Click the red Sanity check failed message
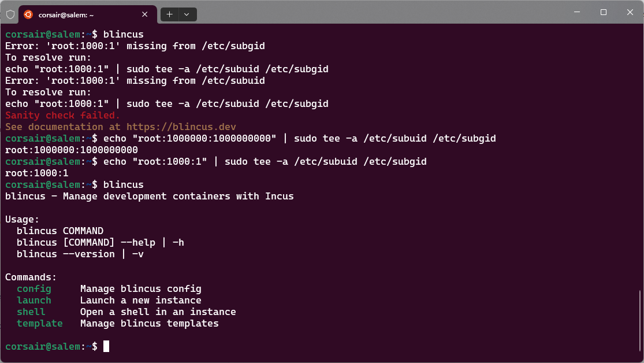644x363 pixels. pos(60,115)
